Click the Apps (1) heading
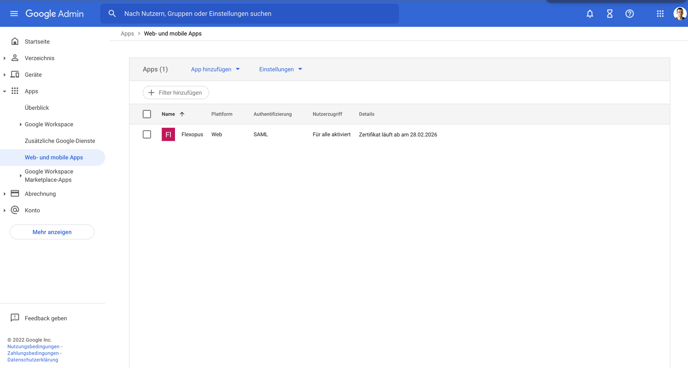688x368 pixels. click(155, 69)
